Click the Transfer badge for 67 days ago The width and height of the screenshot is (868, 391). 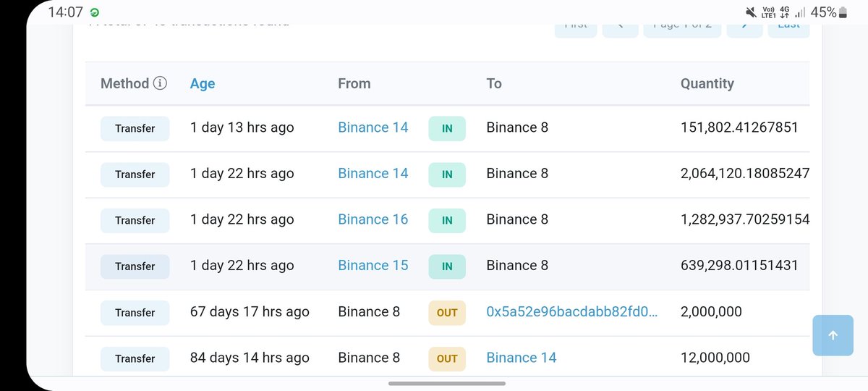pyautogui.click(x=135, y=312)
